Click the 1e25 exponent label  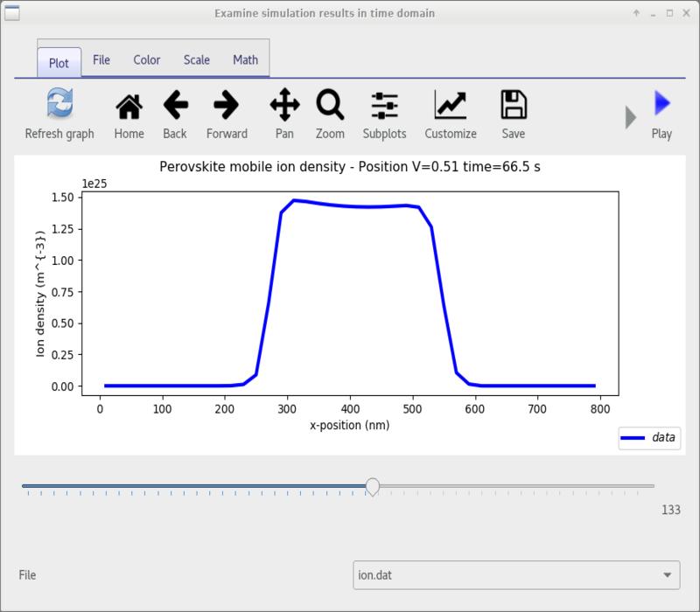[94, 184]
